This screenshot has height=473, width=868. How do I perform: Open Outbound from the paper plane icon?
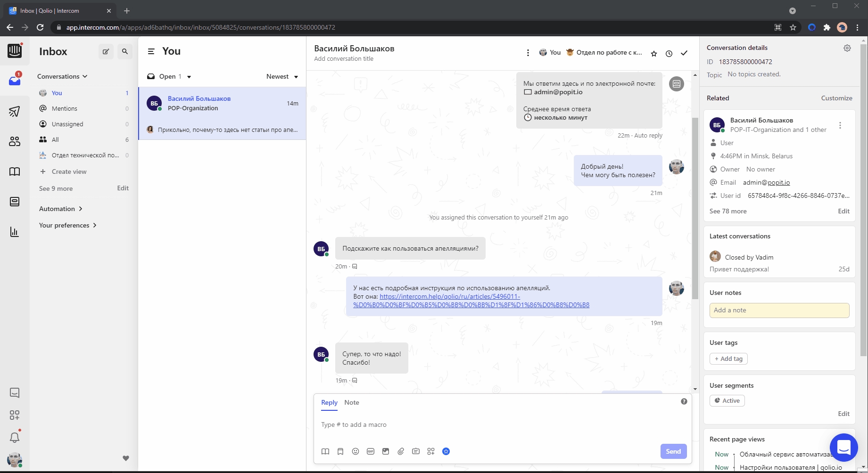click(x=15, y=111)
